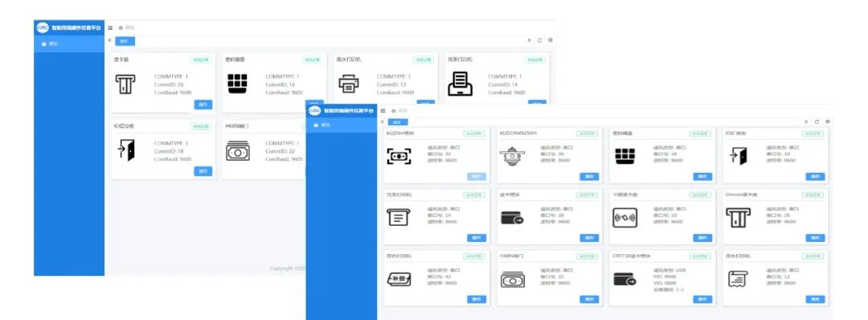Click the right tab-scroll arrow in back window

tap(529, 40)
